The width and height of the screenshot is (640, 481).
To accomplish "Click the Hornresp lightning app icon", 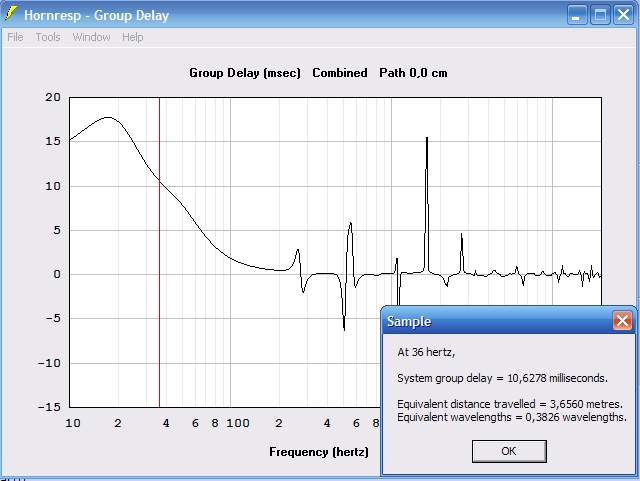I will pyautogui.click(x=11, y=14).
